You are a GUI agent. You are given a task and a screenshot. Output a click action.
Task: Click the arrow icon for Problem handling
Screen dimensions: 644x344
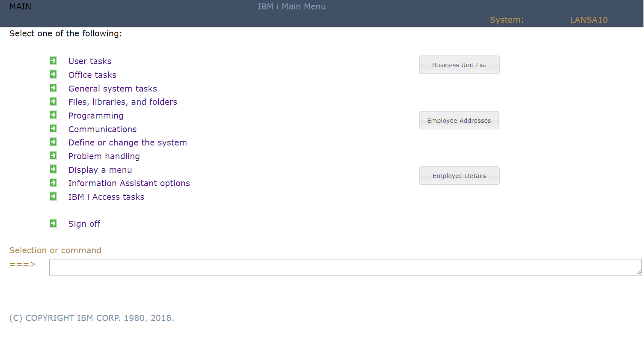pyautogui.click(x=53, y=156)
